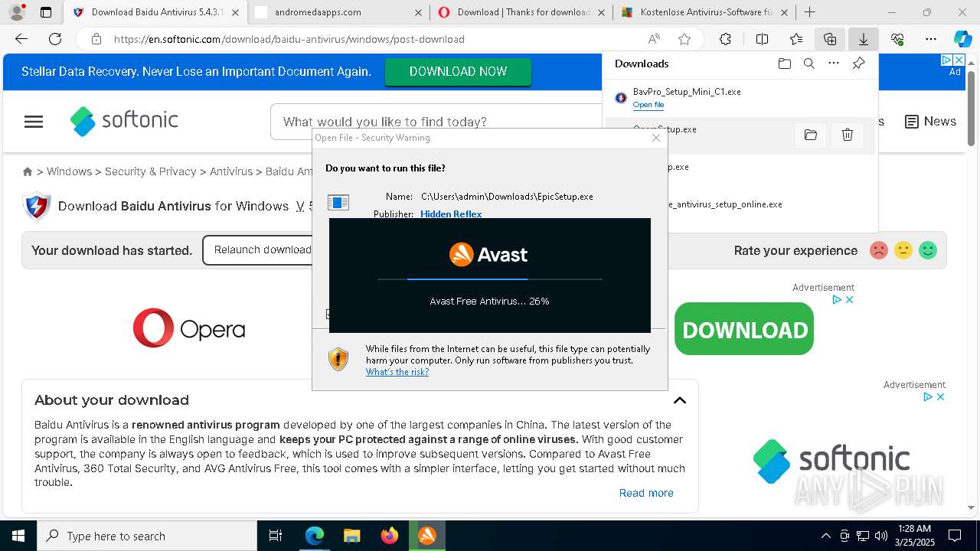The image size is (980, 551).
Task: Show hidden system tray icons
Action: click(825, 536)
